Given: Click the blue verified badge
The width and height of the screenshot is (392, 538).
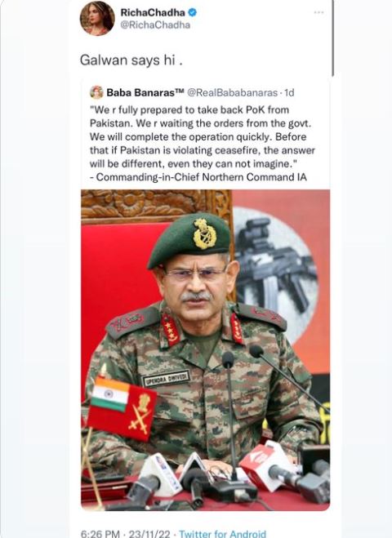Looking at the screenshot, I should click(193, 12).
